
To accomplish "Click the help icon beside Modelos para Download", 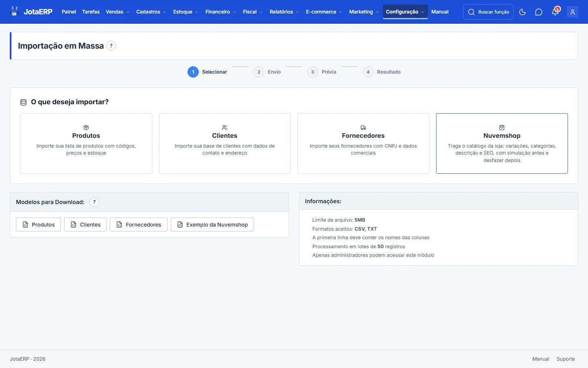I will click(94, 202).
